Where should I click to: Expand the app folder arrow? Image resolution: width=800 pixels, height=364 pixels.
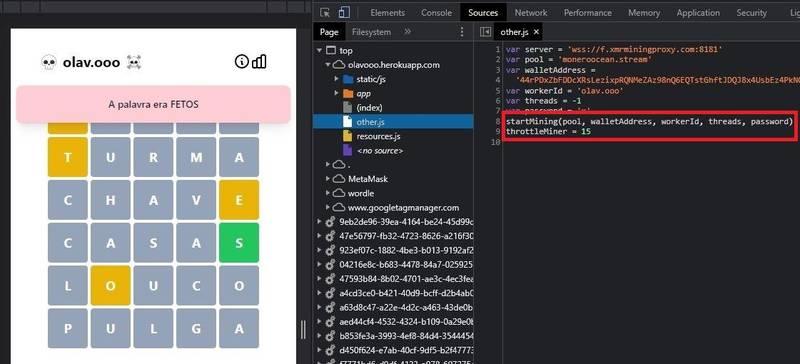[x=336, y=93]
